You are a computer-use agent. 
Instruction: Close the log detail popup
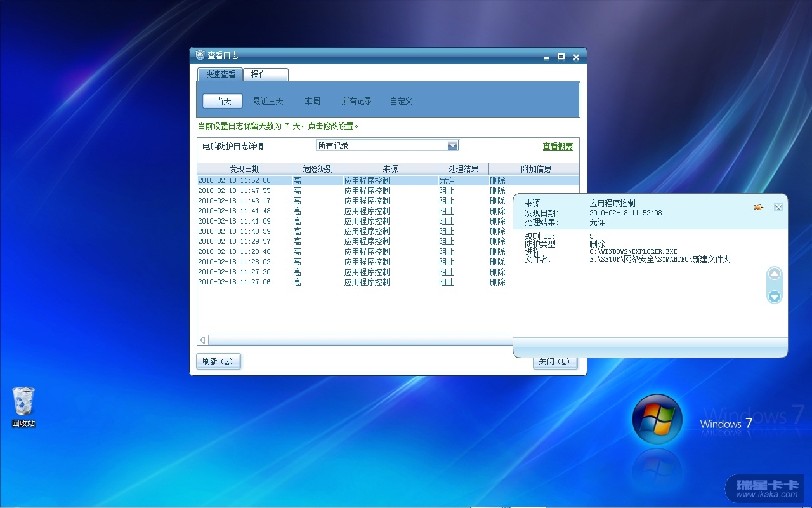coord(778,207)
